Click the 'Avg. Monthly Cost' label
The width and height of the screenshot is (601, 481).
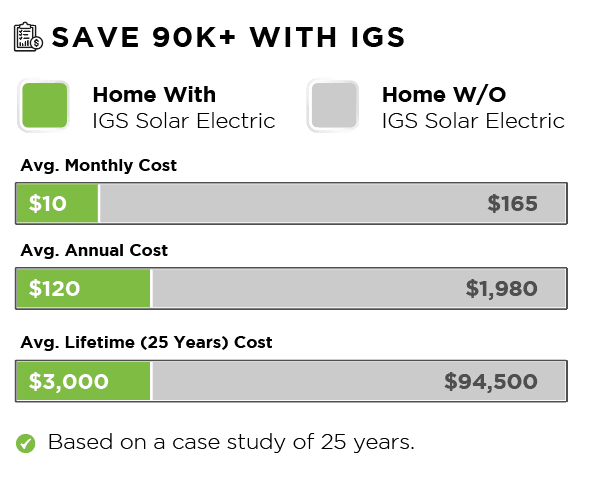coord(99,166)
